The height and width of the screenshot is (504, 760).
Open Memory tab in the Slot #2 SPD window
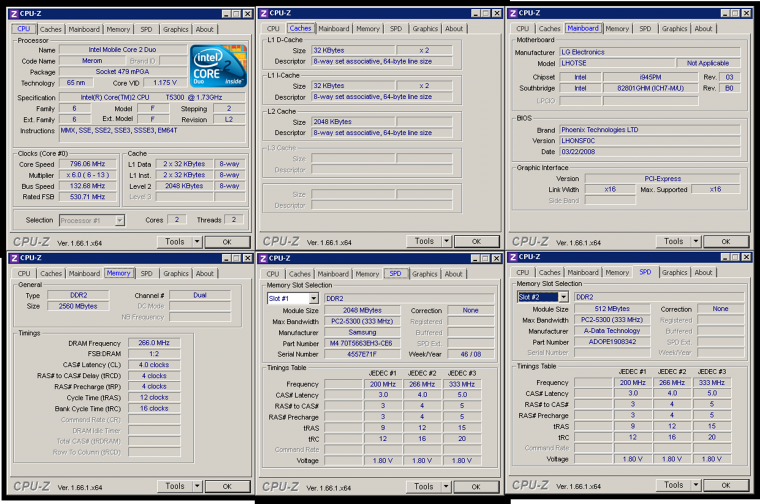(617, 272)
